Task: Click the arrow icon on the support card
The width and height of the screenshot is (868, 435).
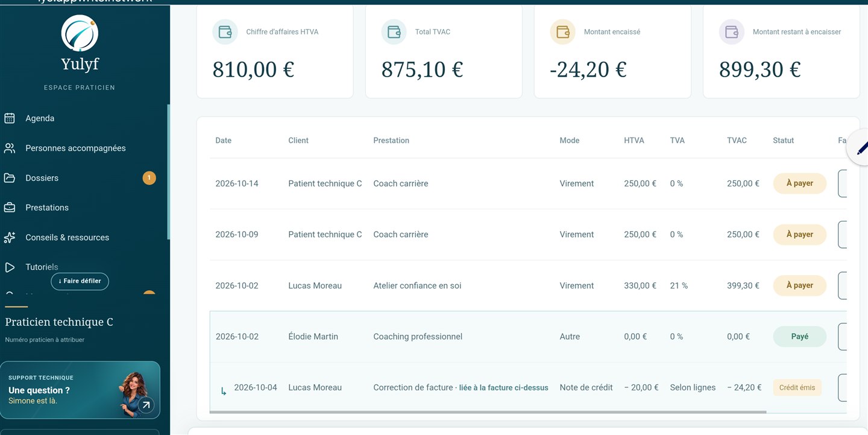Action: [x=146, y=405]
